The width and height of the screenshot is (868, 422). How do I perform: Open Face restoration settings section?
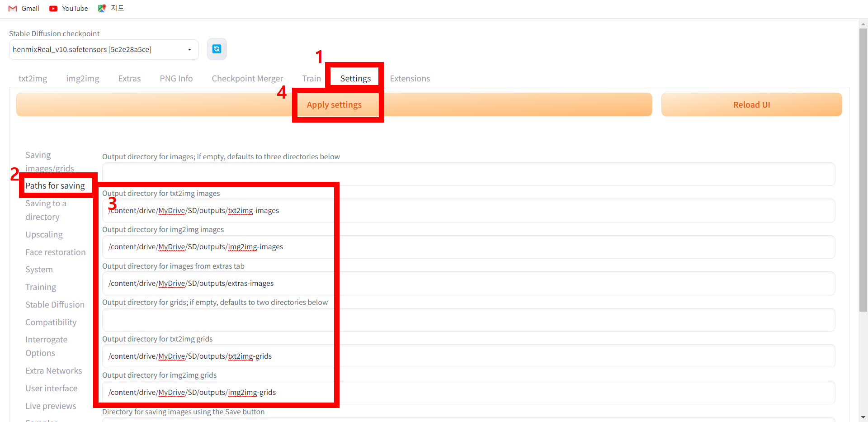[56, 252]
